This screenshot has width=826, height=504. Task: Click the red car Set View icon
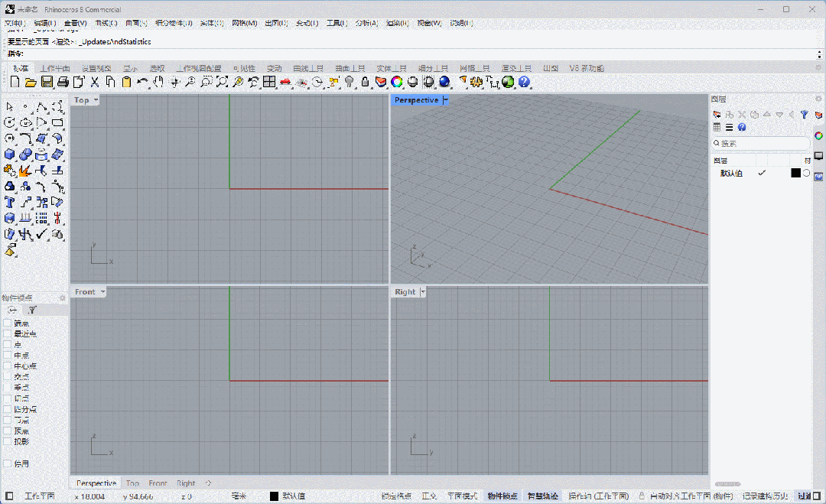[285, 82]
